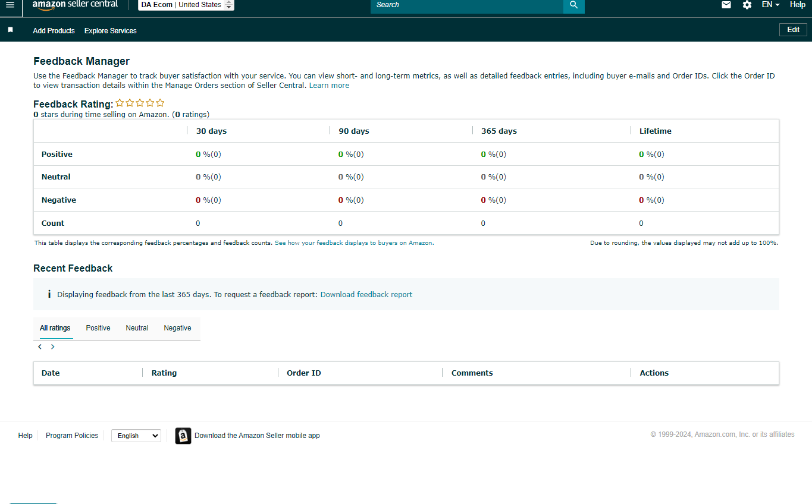Click the 90 days column header
Screen dimensions: 812x504
(354, 131)
